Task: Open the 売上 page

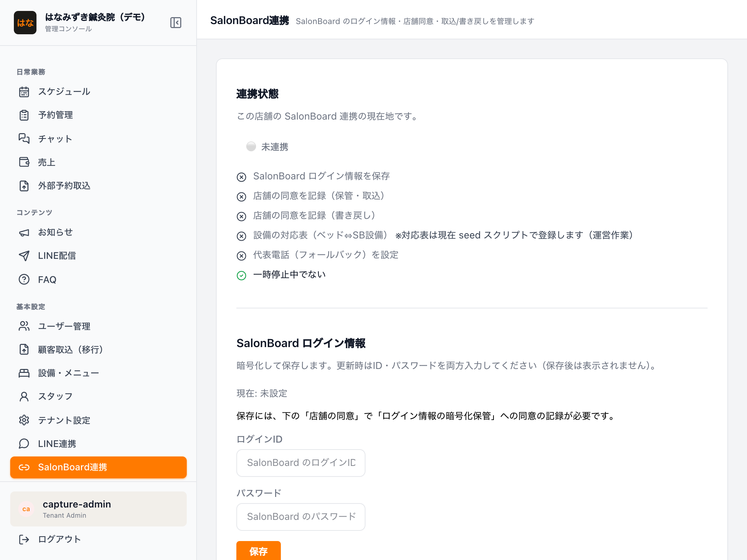Action: [x=98, y=162]
